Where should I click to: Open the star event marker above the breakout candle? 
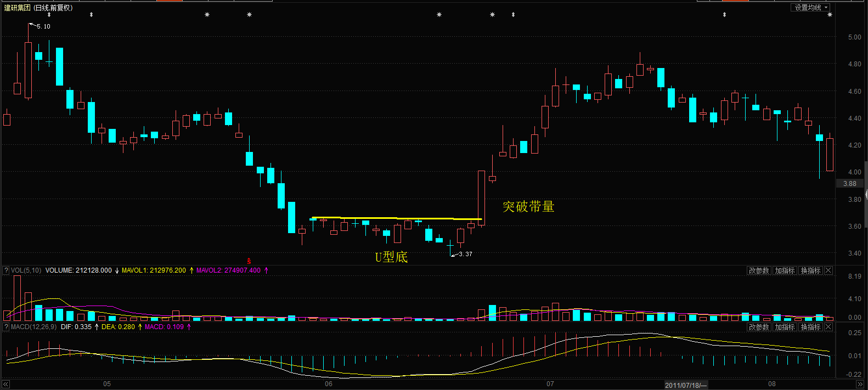(492, 15)
